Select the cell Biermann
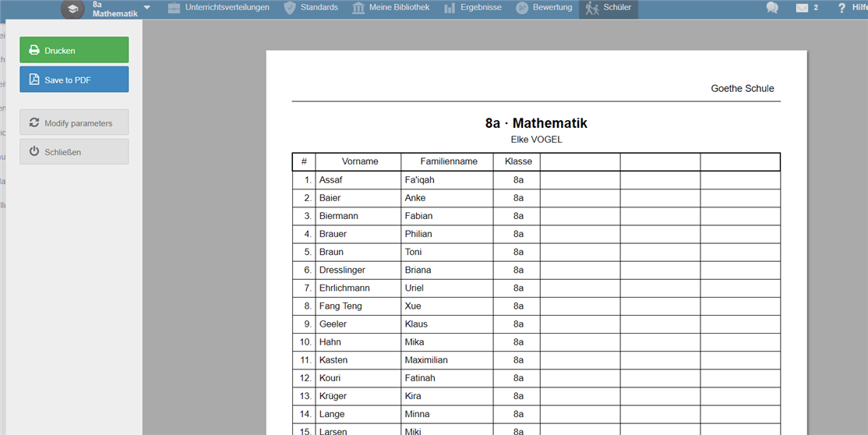The image size is (868, 435). (x=358, y=216)
